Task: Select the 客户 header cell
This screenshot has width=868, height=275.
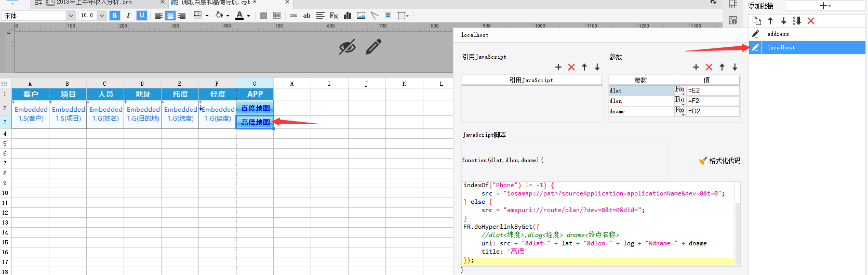Action: (31, 94)
